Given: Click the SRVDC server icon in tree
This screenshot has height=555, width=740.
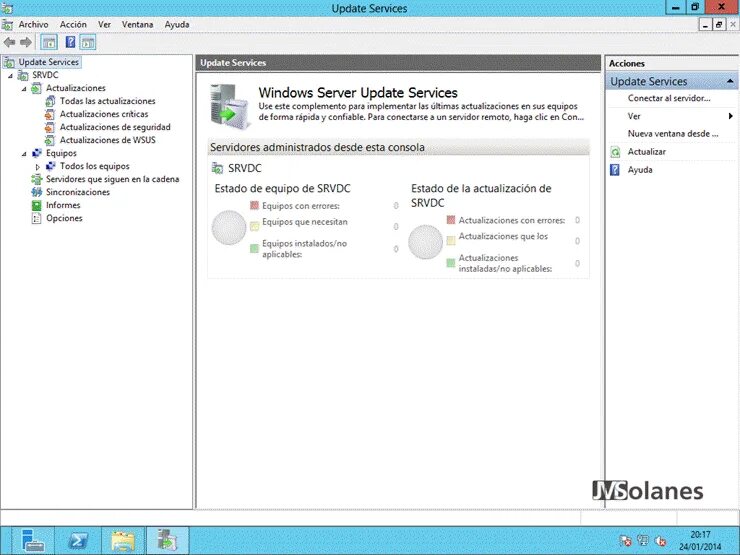Looking at the screenshot, I should tap(23, 75).
